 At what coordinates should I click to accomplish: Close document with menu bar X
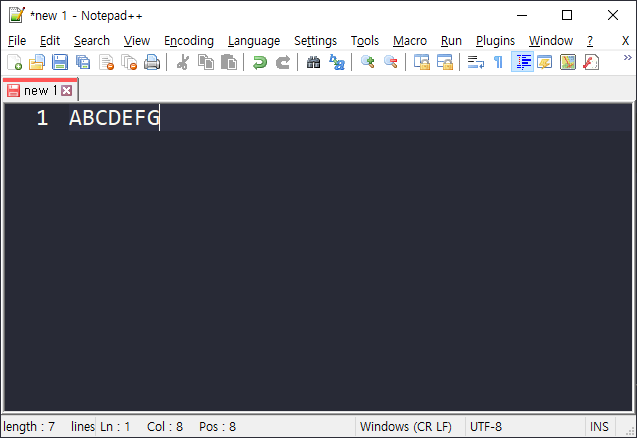click(625, 41)
